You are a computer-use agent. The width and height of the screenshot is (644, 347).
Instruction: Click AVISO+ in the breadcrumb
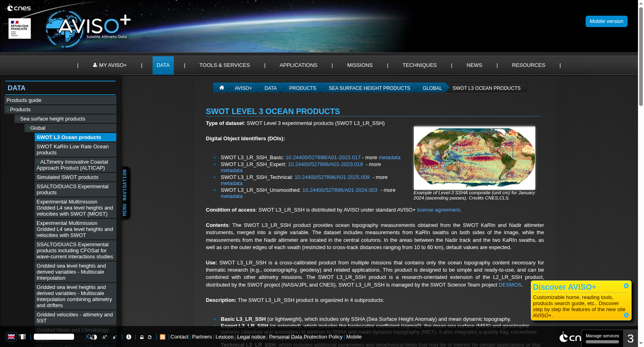(x=243, y=88)
